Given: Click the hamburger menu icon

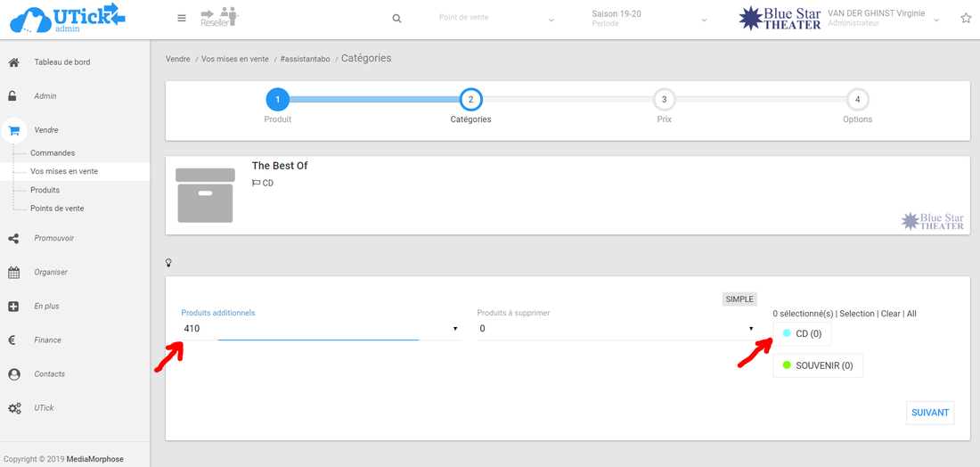Looking at the screenshot, I should pyautogui.click(x=182, y=18).
